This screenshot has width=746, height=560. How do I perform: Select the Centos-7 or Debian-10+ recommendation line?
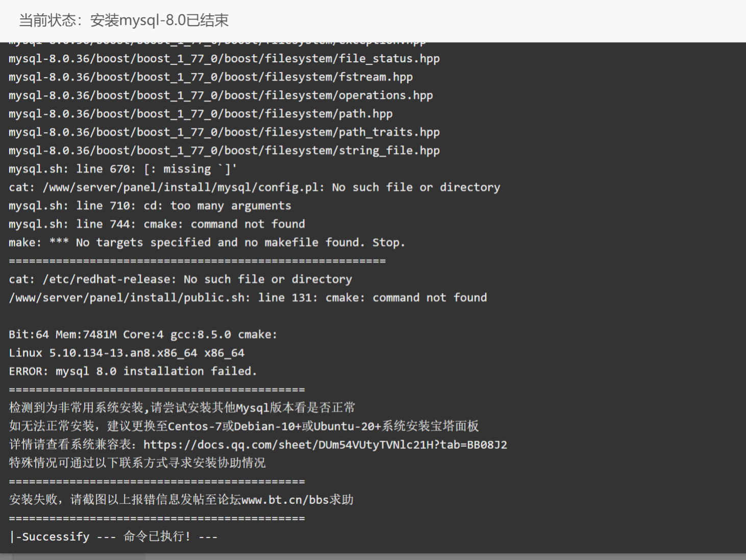[244, 426]
